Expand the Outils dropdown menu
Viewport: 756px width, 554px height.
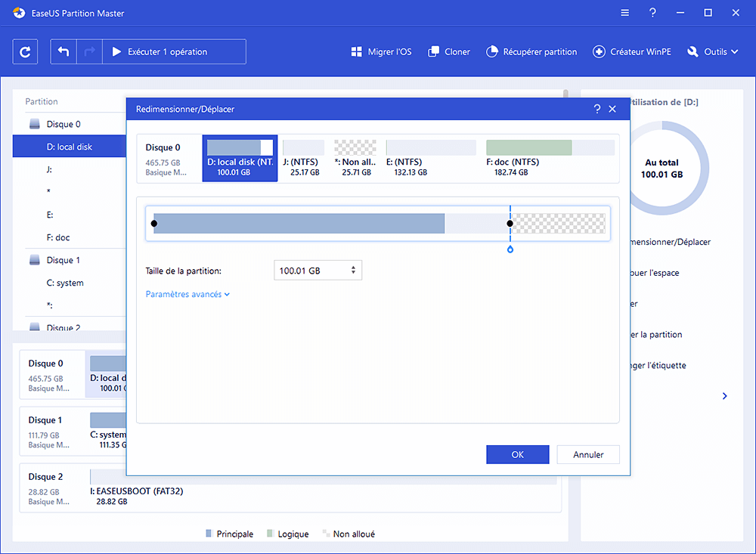click(713, 51)
